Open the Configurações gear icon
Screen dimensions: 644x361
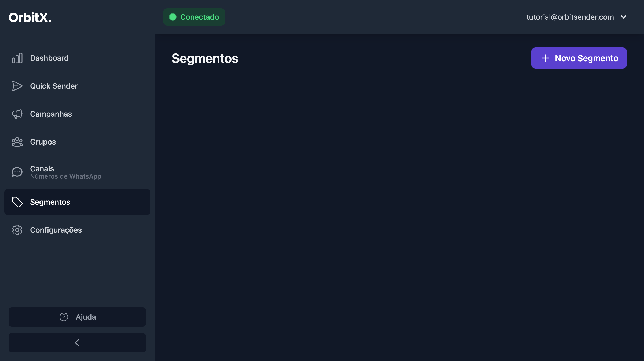pos(17,230)
